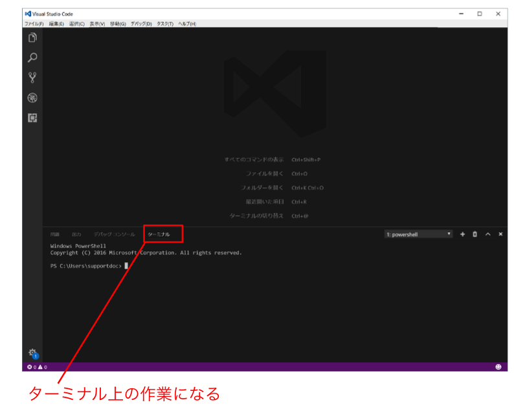The width and height of the screenshot is (516, 420).
Task: Open the Debug view icon
Action: click(x=32, y=98)
